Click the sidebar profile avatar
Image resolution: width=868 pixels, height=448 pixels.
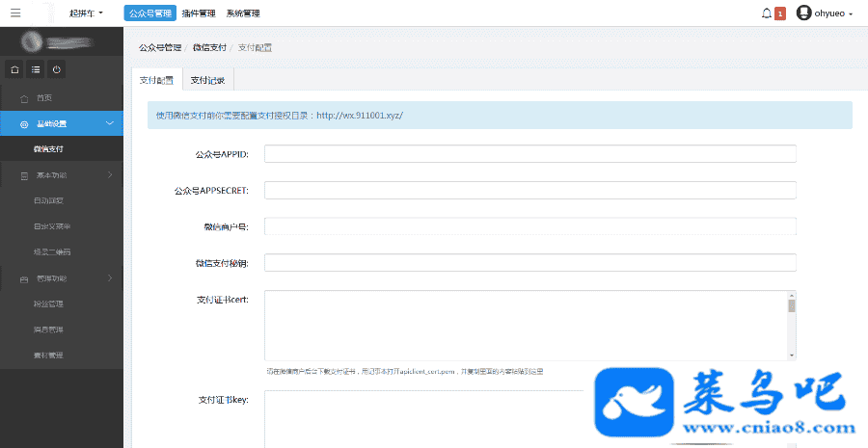pos(32,41)
